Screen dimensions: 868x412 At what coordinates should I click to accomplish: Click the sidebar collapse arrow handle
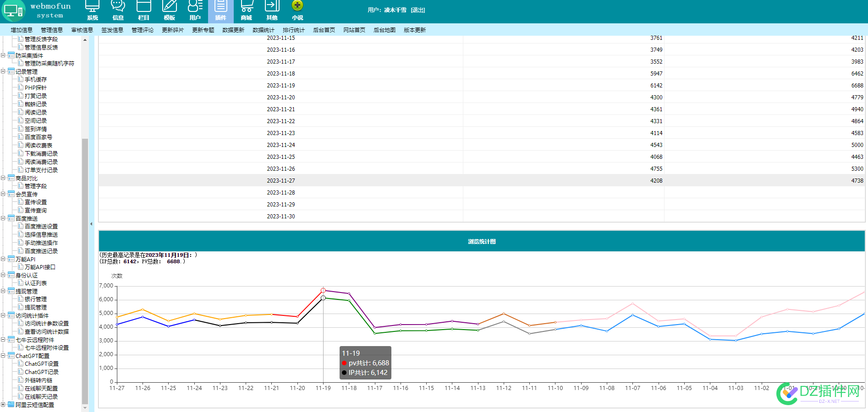pos(91,224)
